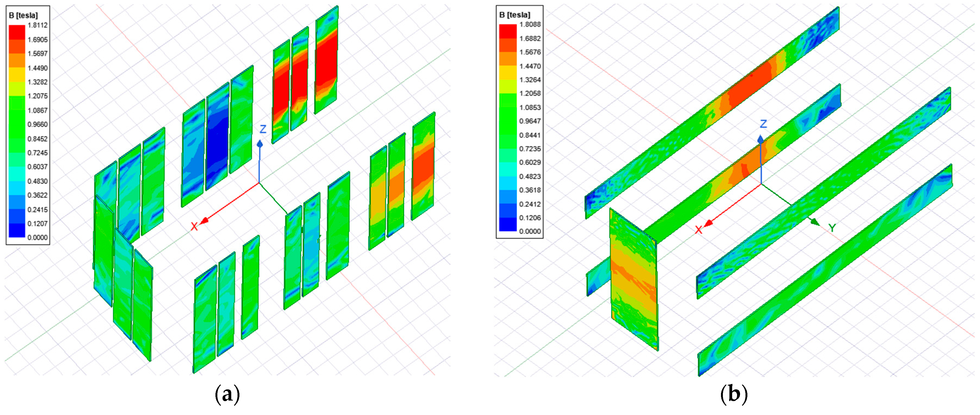The image size is (980, 415).
Task: Click the Y axis label in right plot
Action: click(832, 228)
